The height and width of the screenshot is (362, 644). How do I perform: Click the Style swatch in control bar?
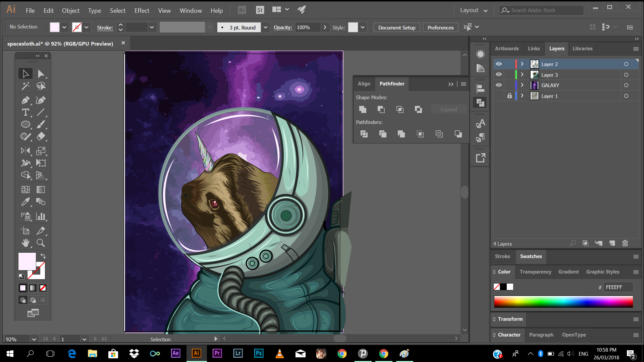pyautogui.click(x=353, y=27)
